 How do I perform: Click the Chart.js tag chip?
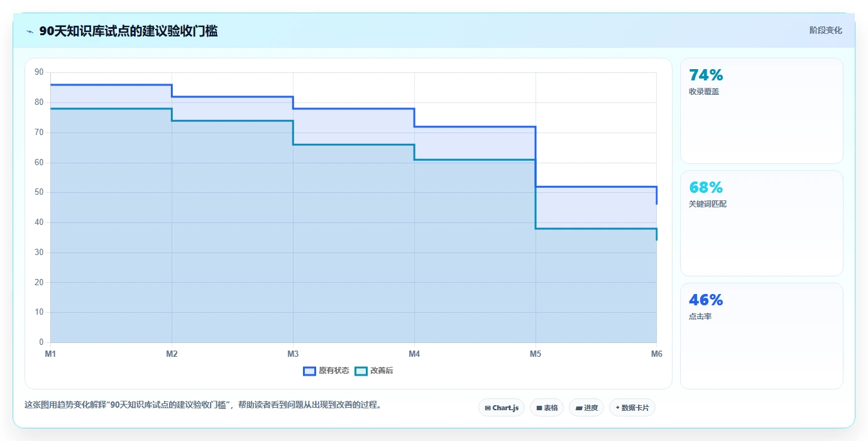pyautogui.click(x=502, y=408)
